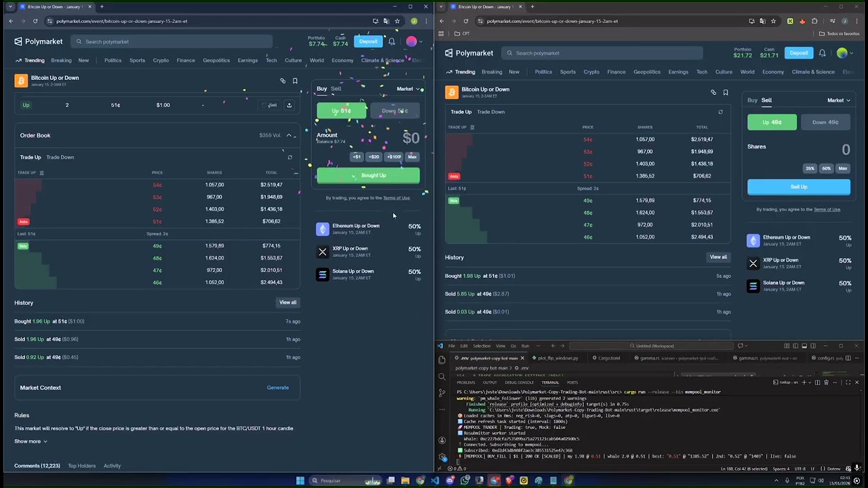Image resolution: width=868 pixels, height=488 pixels.
Task: Open Top Holders tab in left window
Action: [81, 466]
